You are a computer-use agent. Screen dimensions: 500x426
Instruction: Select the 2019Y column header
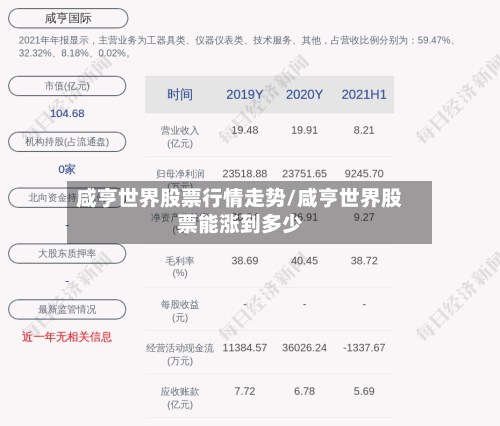[245, 95]
